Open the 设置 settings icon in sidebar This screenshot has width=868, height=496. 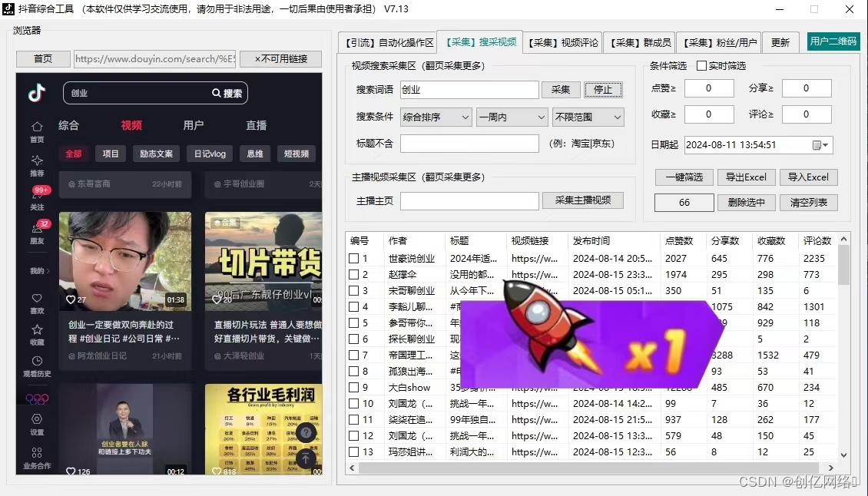coord(37,419)
